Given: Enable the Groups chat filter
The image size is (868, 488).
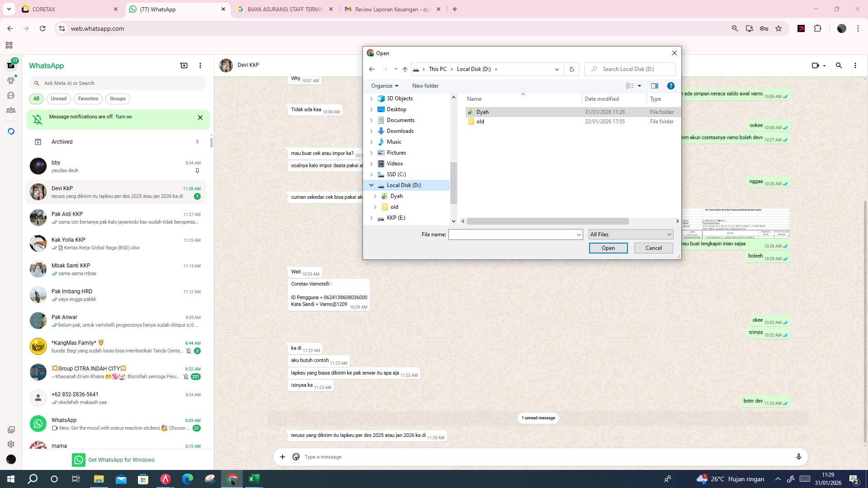Looking at the screenshot, I should click(x=118, y=99).
